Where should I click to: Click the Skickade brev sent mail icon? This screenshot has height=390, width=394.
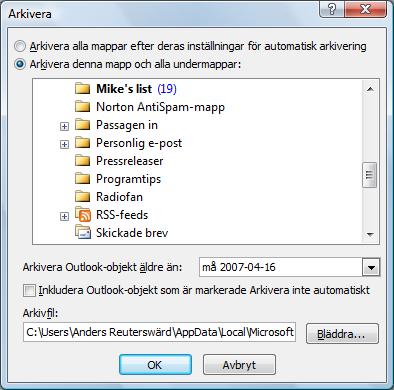[82, 232]
